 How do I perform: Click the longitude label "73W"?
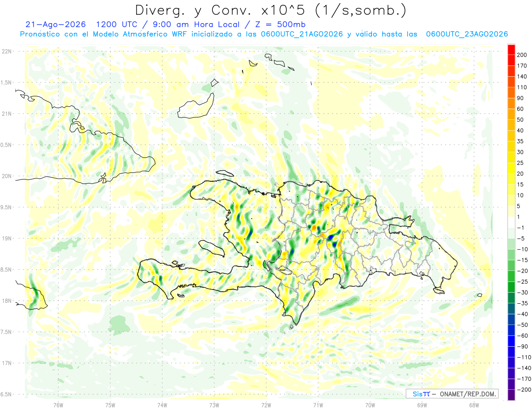214,405
